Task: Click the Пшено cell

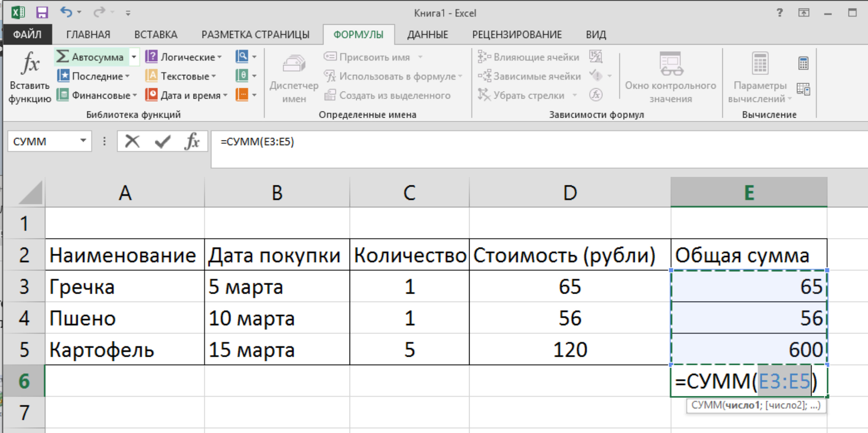Action: [x=125, y=318]
